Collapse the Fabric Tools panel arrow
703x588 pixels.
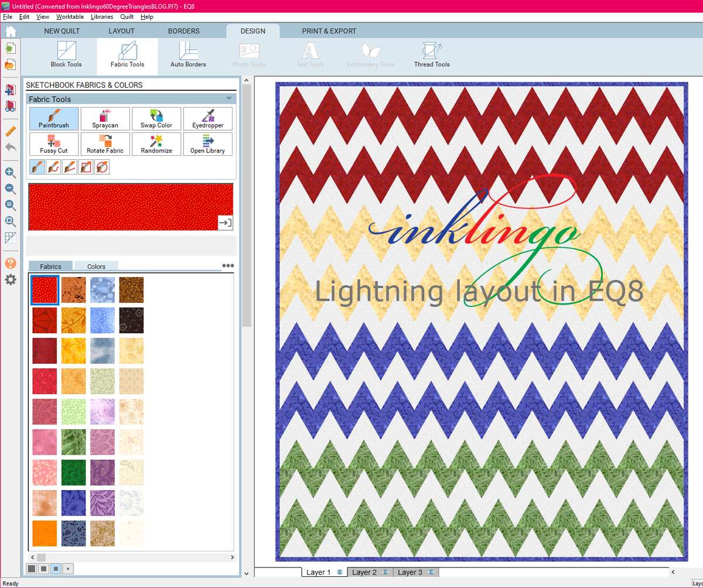click(229, 99)
